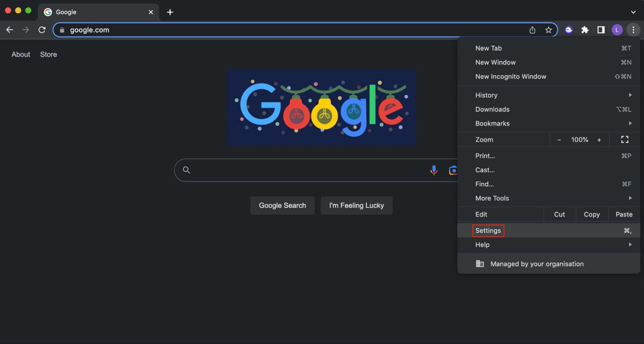The image size is (644, 344).
Task: Choose New Window menu entry
Action: pos(548,62)
